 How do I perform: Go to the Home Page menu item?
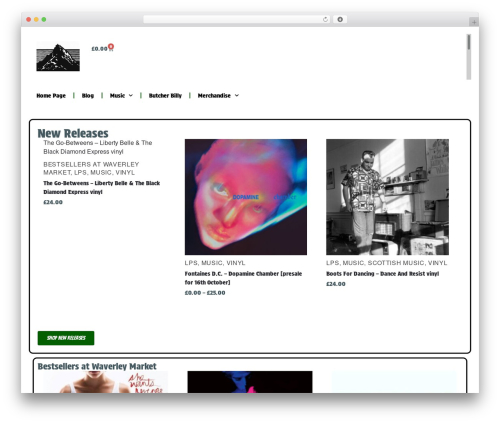point(51,96)
